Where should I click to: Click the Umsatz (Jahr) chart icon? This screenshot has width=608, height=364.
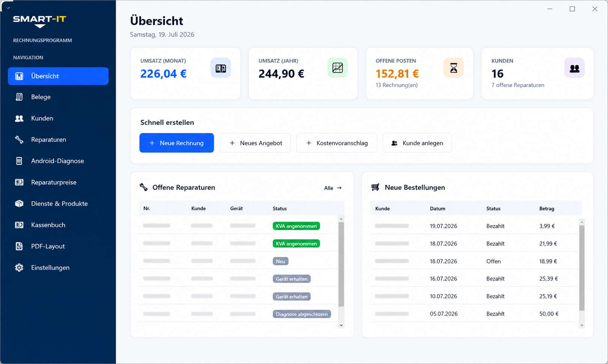pos(337,68)
